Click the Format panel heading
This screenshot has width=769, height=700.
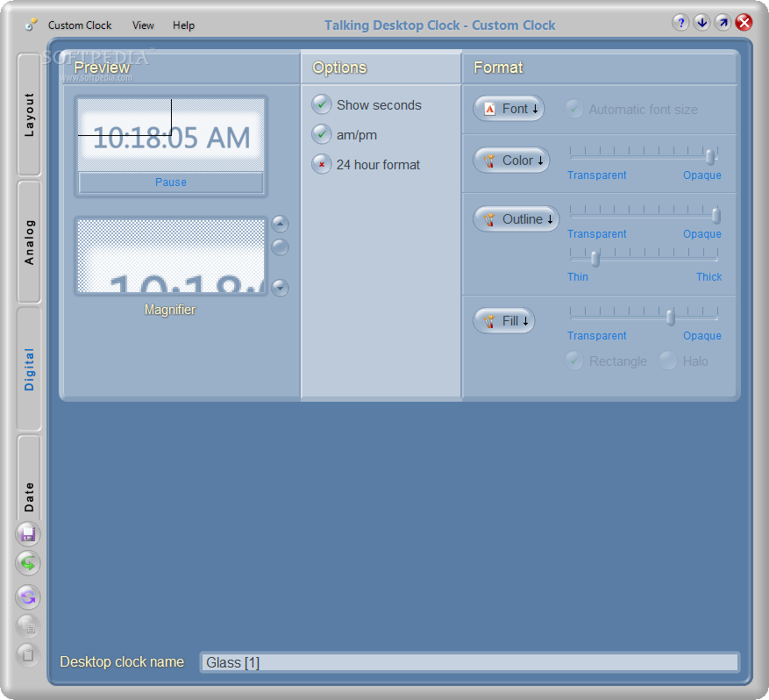pyautogui.click(x=498, y=68)
